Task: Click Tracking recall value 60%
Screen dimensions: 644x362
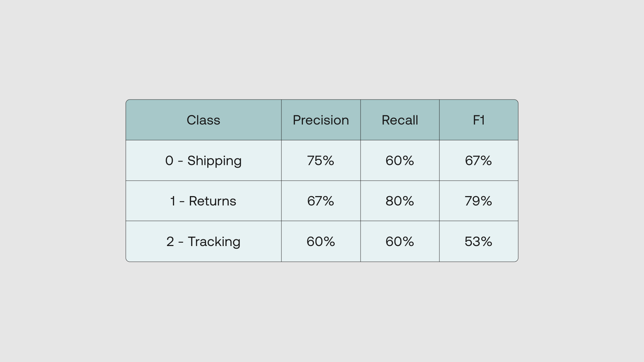Action: [400, 242]
